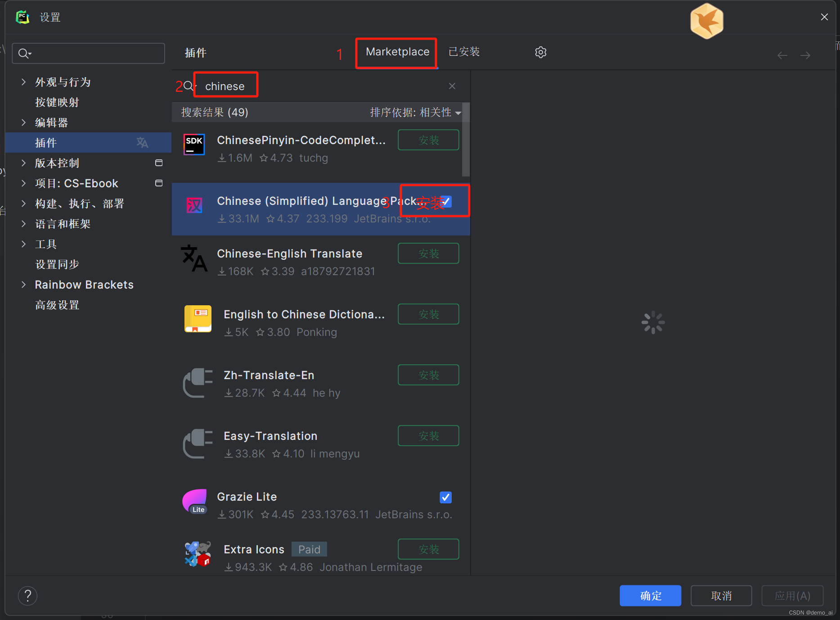Install Zh-Translate-En plugin

(x=428, y=375)
